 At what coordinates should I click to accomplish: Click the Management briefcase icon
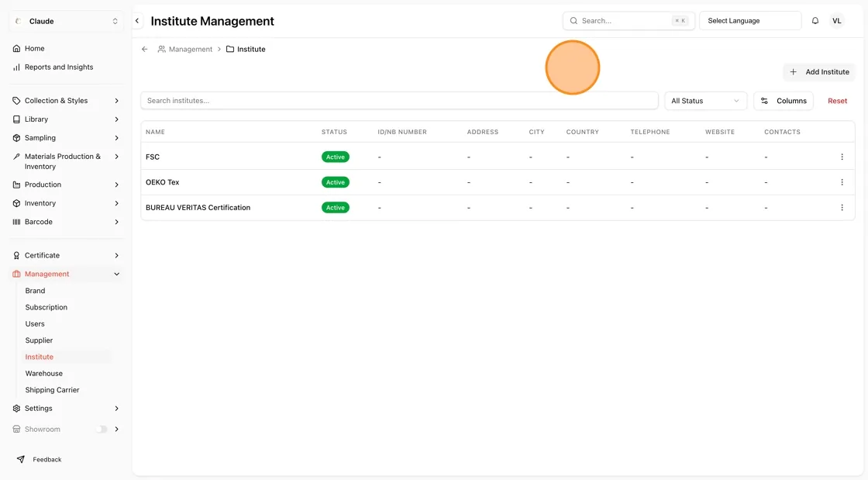[16, 274]
